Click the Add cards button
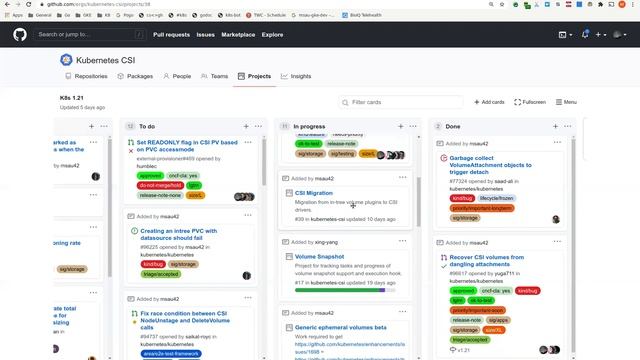This screenshot has height=360, width=640. (489, 102)
